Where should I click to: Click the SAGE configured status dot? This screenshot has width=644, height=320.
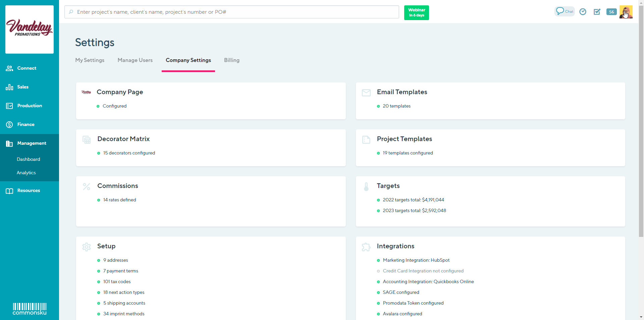tap(379, 292)
